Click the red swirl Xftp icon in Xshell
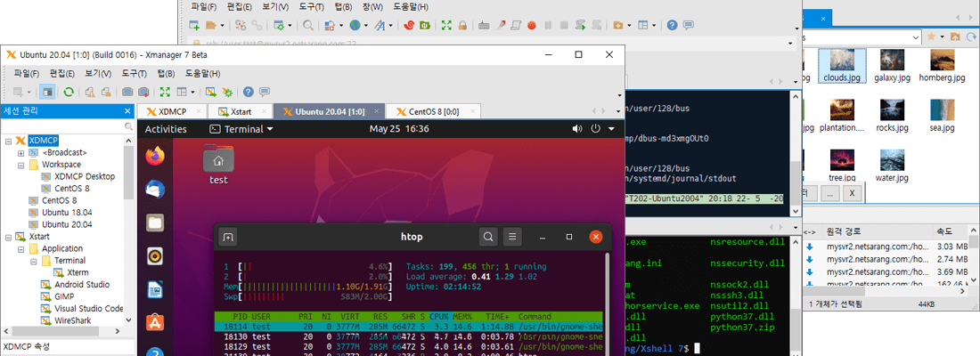 (x=409, y=26)
